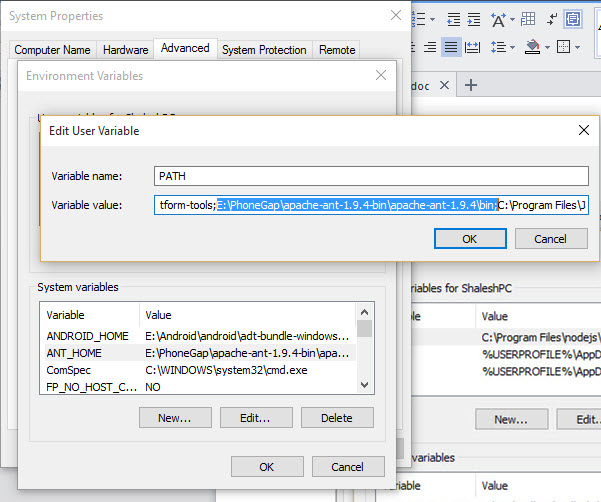
Task: Select the ANT_HOME system variable row
Action: coord(198,353)
